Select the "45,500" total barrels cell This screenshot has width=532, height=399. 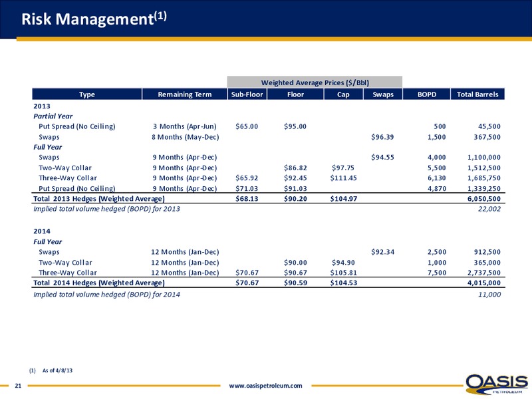[x=489, y=126]
